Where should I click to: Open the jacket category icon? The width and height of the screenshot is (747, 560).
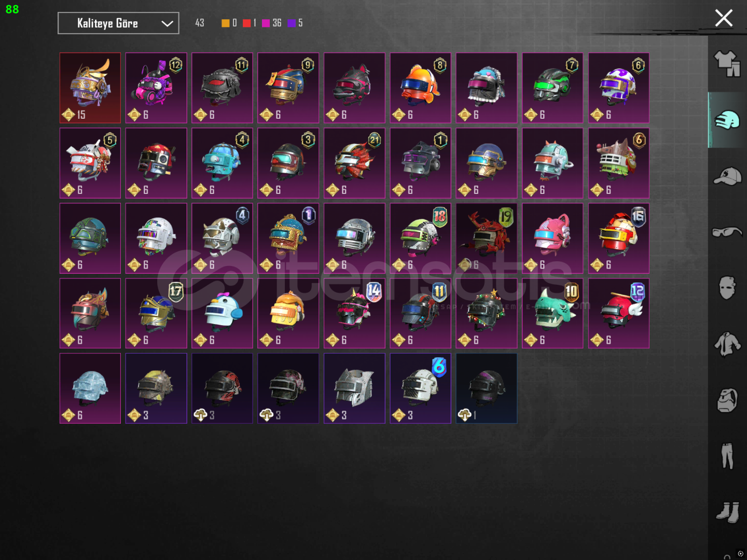point(727,344)
